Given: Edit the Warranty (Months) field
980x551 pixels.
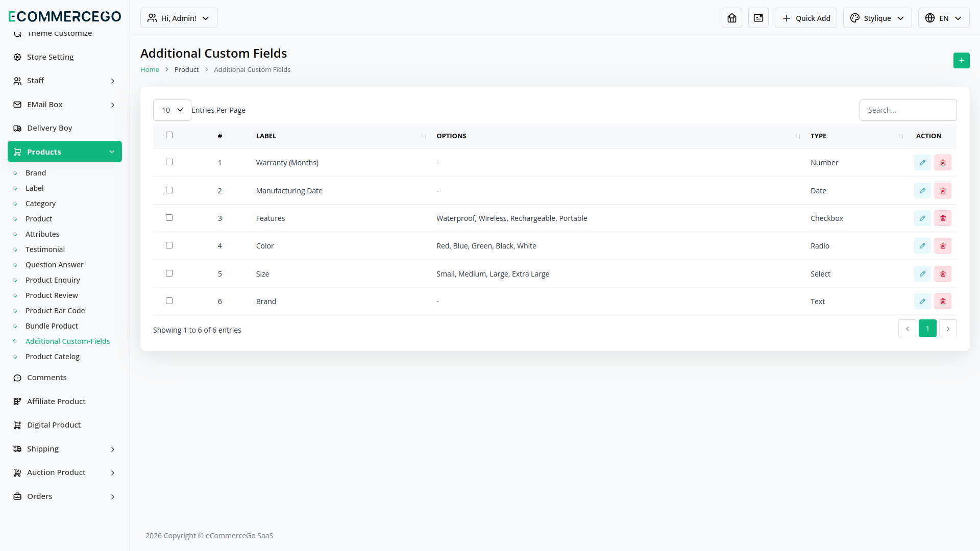Looking at the screenshot, I should pyautogui.click(x=922, y=163).
